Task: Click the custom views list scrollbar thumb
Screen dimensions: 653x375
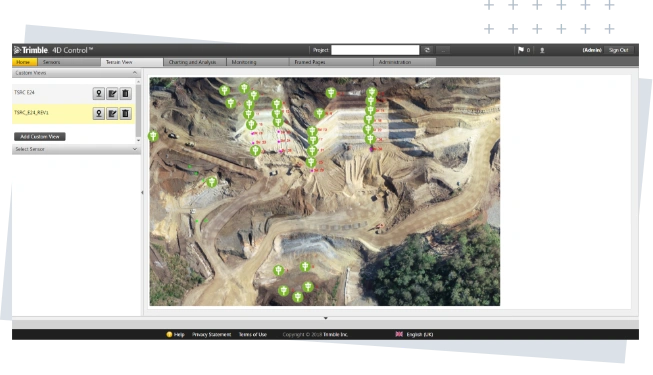Action: coord(138,111)
